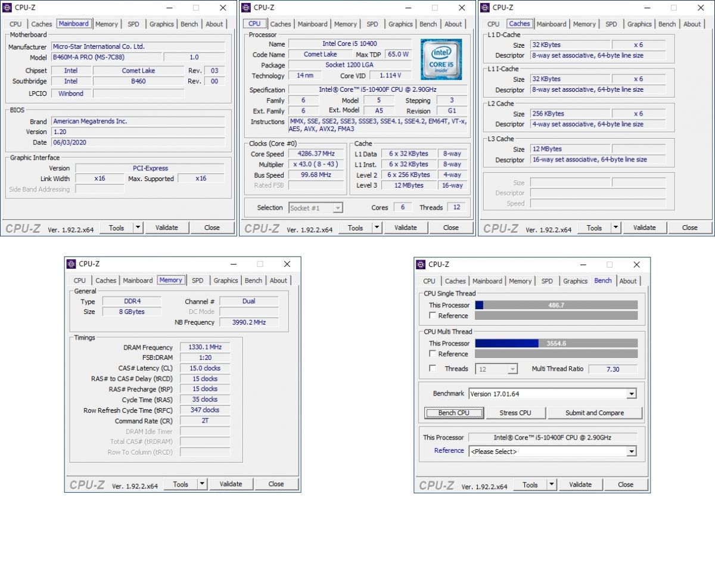Click the Stress CPU button
The height and width of the screenshot is (588, 715).
515,413
